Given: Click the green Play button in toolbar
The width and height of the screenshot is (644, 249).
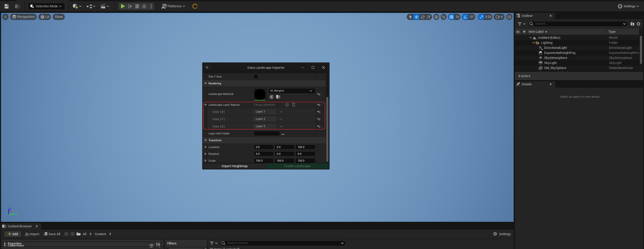Looking at the screenshot, I should click(123, 6).
